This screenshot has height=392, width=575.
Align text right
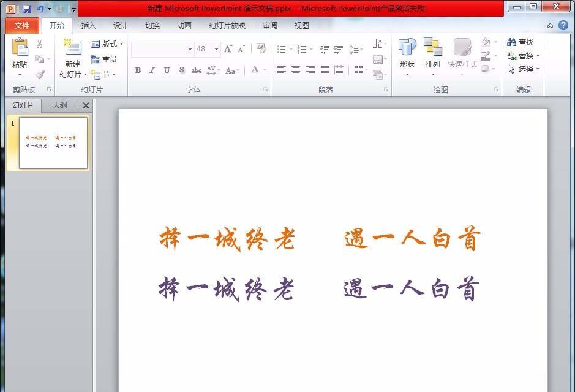pyautogui.click(x=310, y=70)
